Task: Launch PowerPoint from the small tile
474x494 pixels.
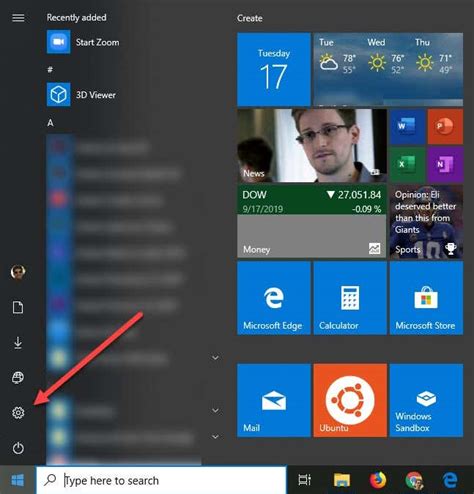Action: coord(445,126)
